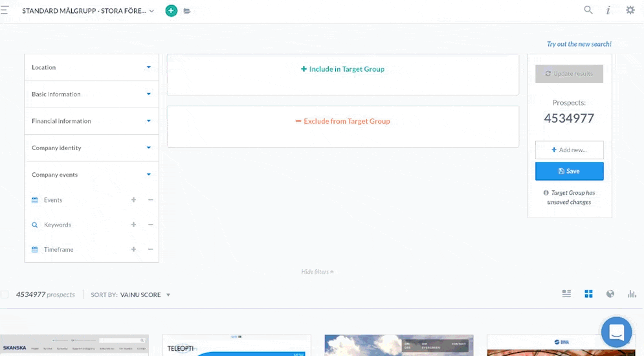The image size is (644, 356).
Task: Open the info icon in top bar
Action: 608,10
